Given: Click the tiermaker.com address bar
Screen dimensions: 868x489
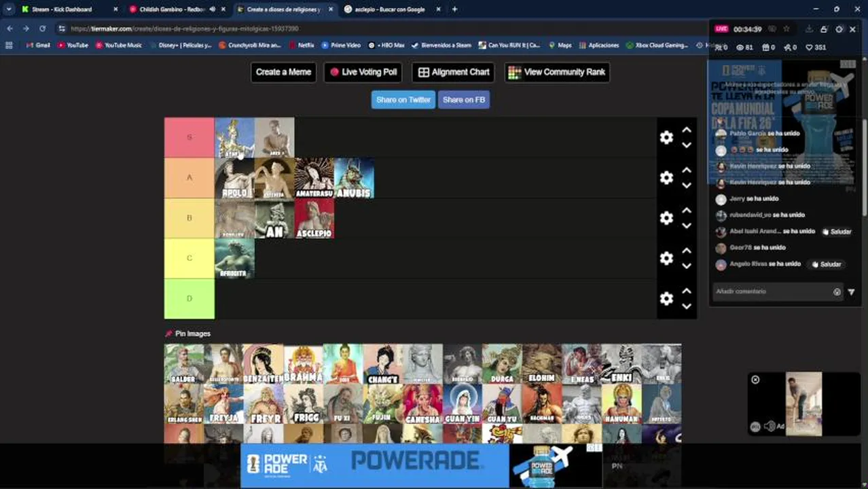Looking at the screenshot, I should pyautogui.click(x=380, y=29).
